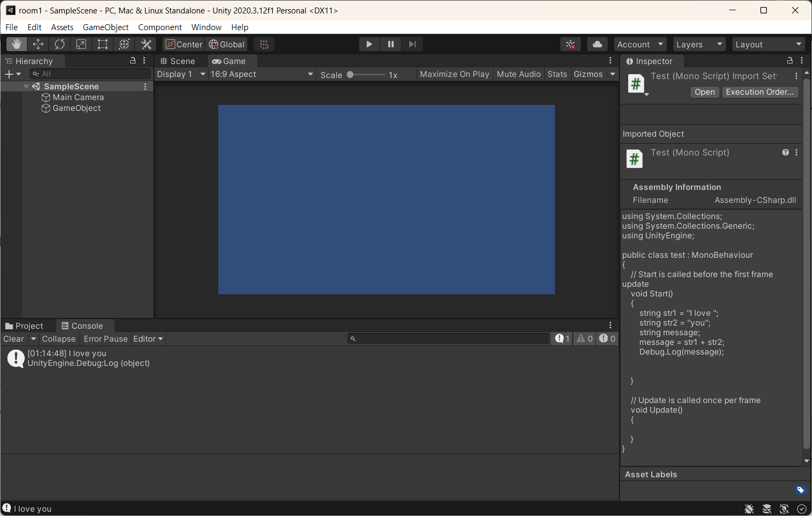
Task: Open the GameObject menu
Action: click(x=105, y=27)
